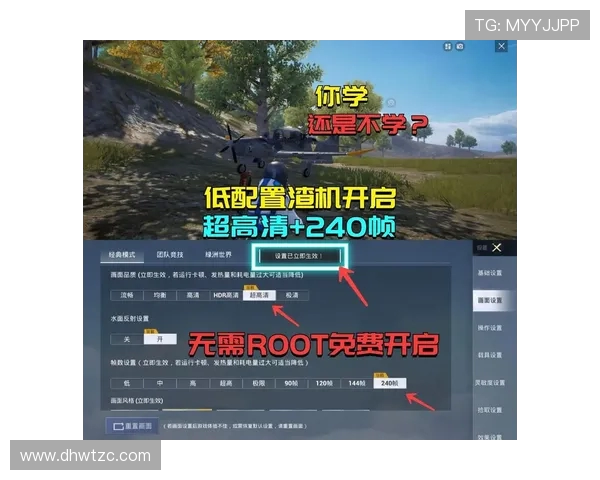600x480 pixels.
Task: Set frame rate to 144帧
Action: [x=357, y=383]
